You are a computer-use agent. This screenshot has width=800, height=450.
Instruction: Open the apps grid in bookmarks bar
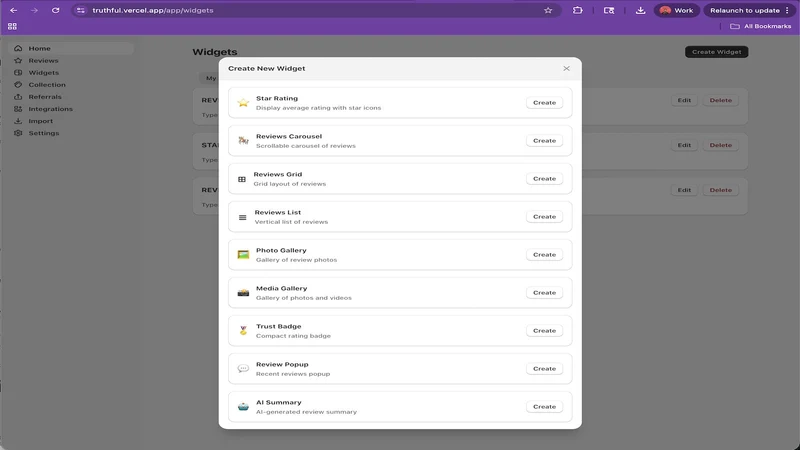(12, 26)
